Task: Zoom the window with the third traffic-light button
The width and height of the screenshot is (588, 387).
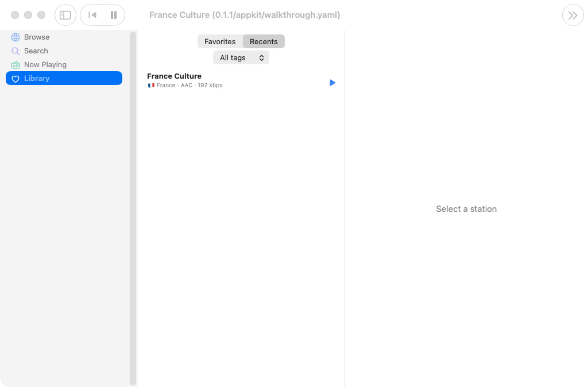Action: (x=41, y=15)
